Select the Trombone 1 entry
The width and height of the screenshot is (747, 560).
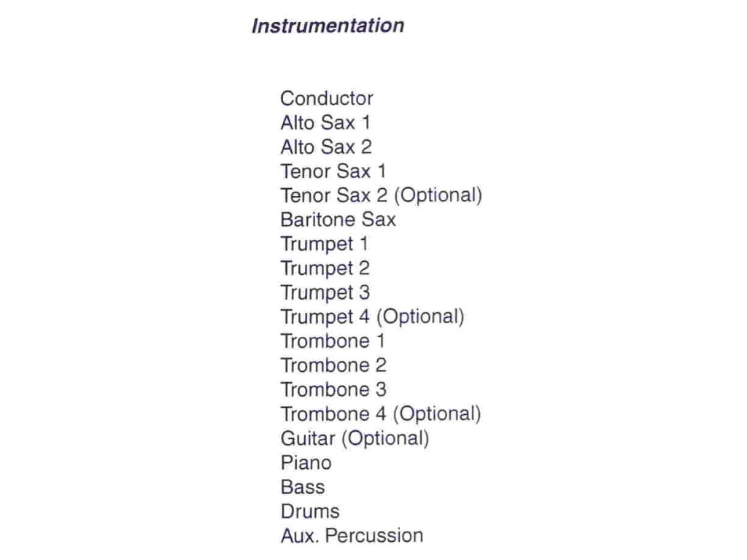pyautogui.click(x=333, y=341)
